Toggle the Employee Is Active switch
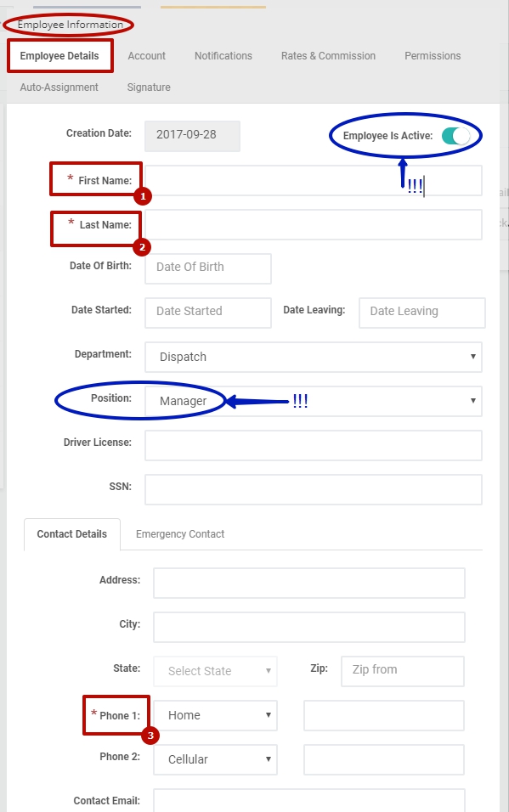The image size is (509, 812). [455, 136]
